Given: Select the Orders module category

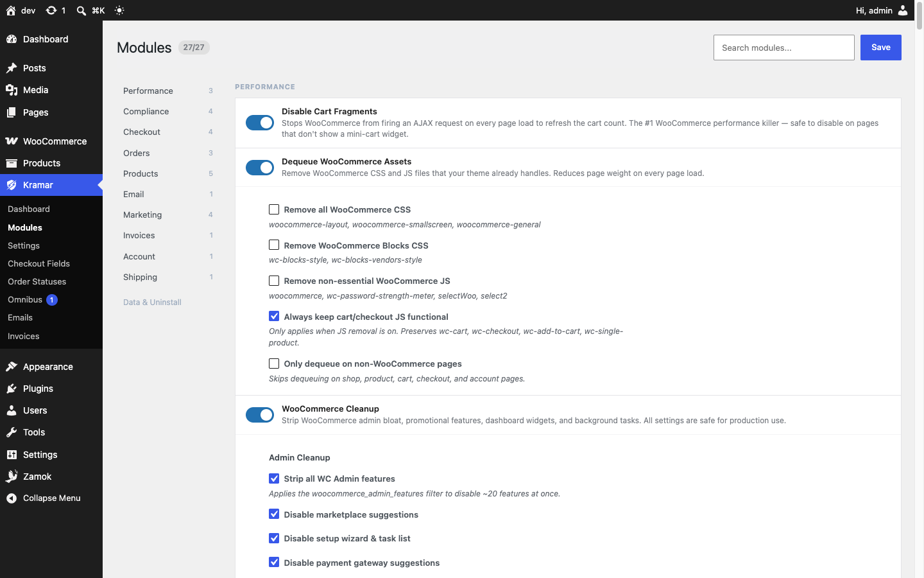Looking at the screenshot, I should 168,153.
